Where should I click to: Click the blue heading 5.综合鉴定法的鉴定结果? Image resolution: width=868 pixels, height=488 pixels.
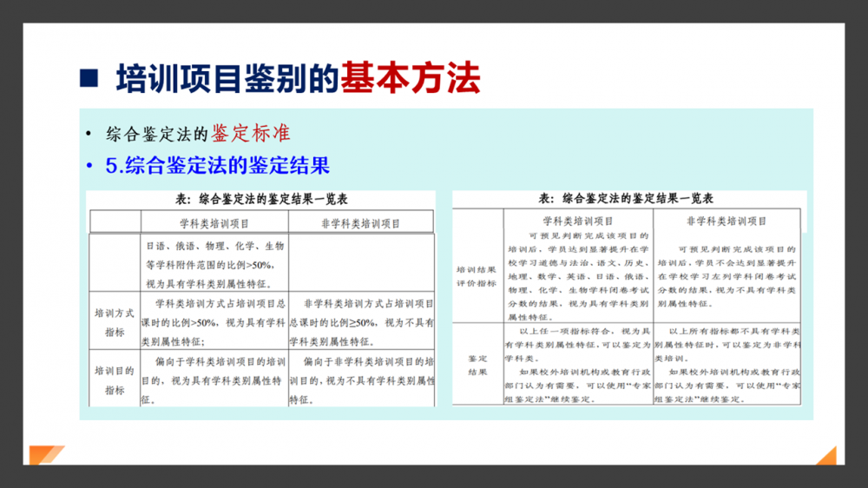pyautogui.click(x=217, y=165)
